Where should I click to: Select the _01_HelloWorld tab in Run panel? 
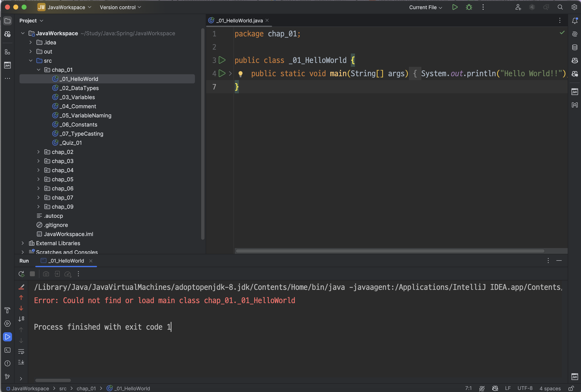click(66, 261)
